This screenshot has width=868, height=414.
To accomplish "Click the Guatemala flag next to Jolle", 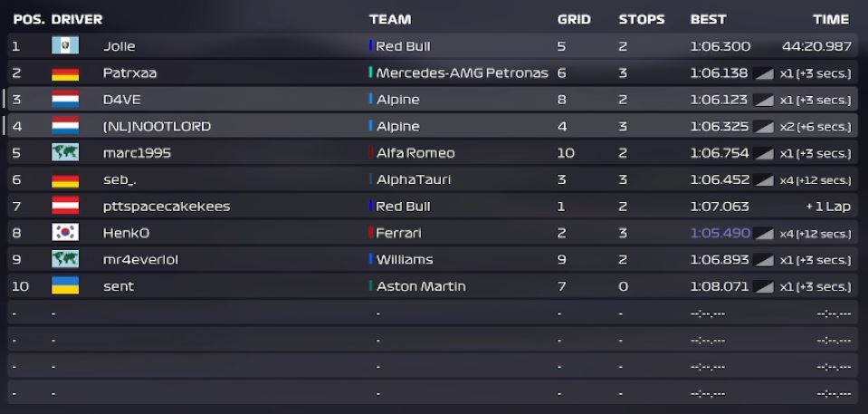I will click(x=65, y=45).
